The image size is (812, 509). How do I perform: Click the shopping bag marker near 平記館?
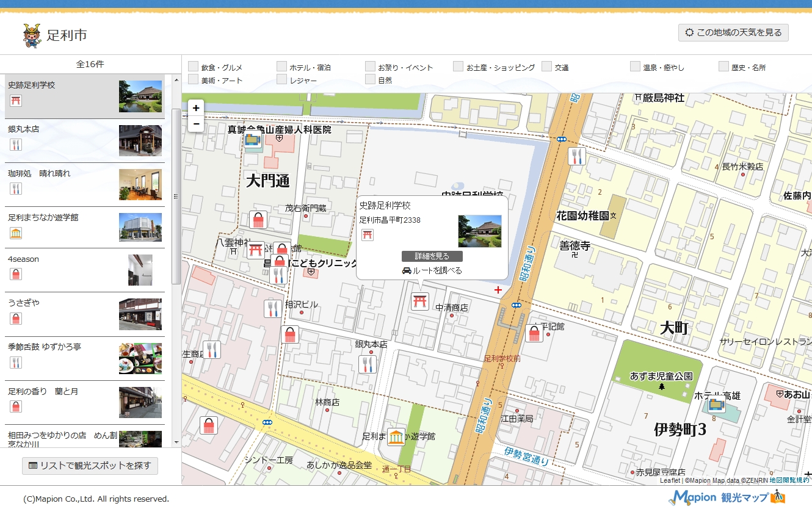[534, 333]
